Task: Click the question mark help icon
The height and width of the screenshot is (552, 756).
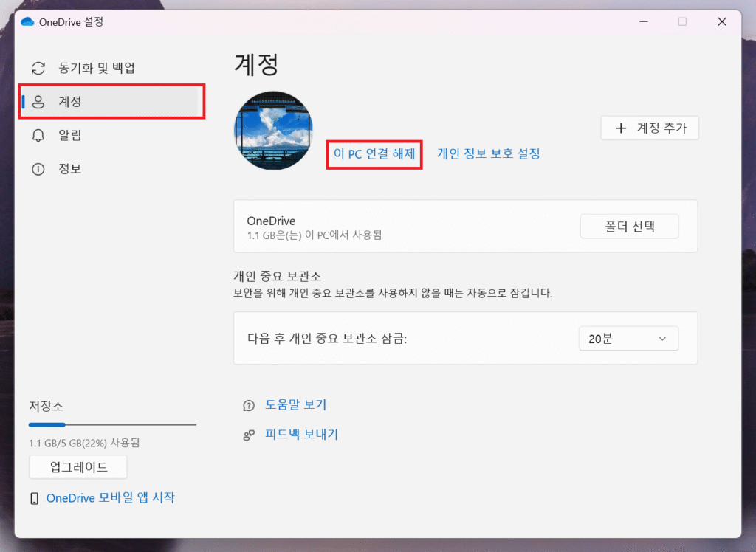Action: point(249,405)
